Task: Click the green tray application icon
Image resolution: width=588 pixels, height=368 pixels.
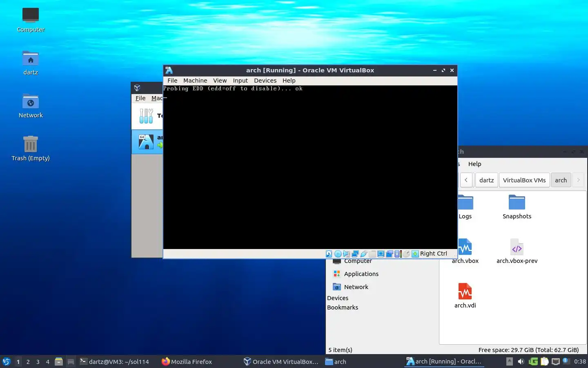Action: click(x=533, y=361)
